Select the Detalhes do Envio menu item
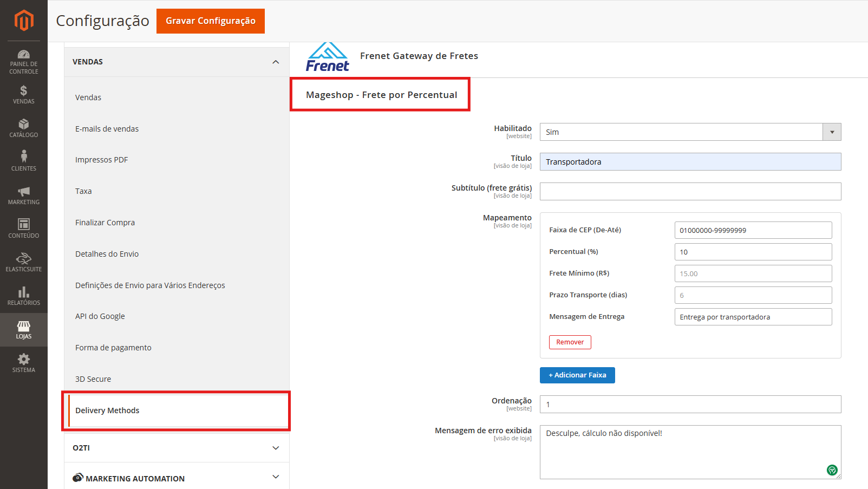 coord(107,254)
